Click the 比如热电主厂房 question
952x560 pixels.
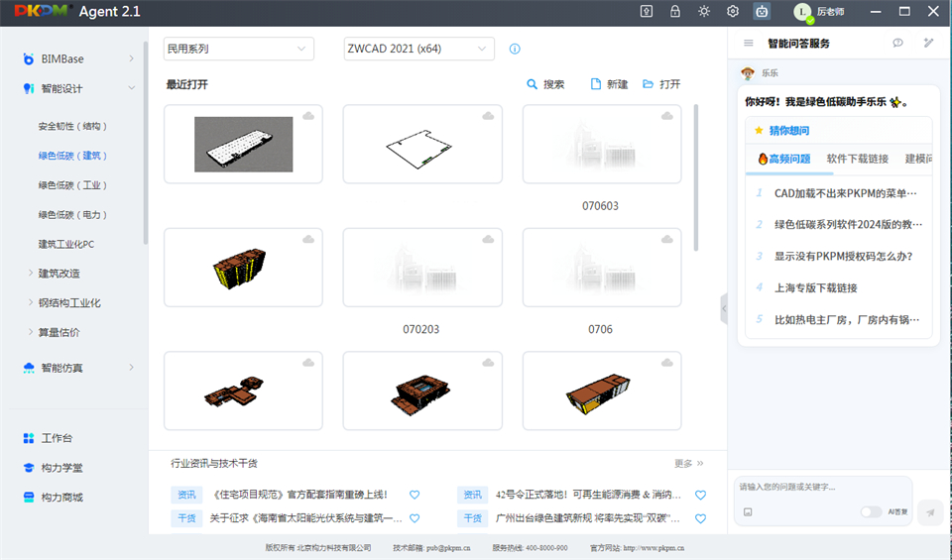[x=846, y=320]
